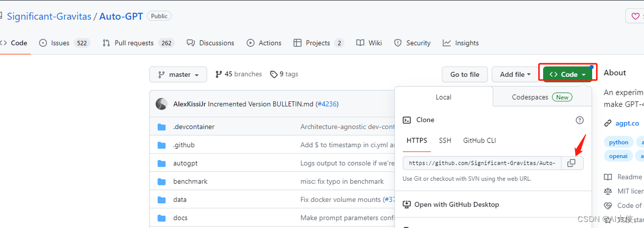Image resolution: width=644 pixels, height=228 pixels.
Task: Open the Auto-GPT repository name link
Action: (121, 16)
